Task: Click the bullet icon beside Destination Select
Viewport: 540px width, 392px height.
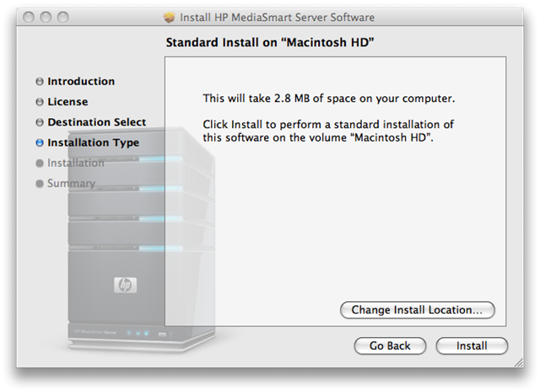Action: click(x=40, y=122)
